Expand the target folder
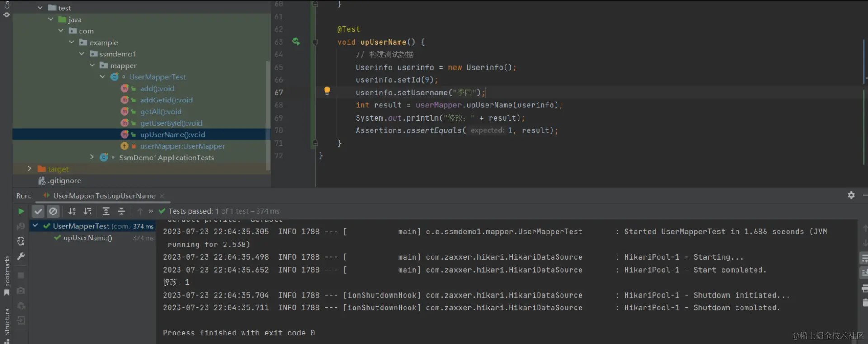 pyautogui.click(x=29, y=169)
